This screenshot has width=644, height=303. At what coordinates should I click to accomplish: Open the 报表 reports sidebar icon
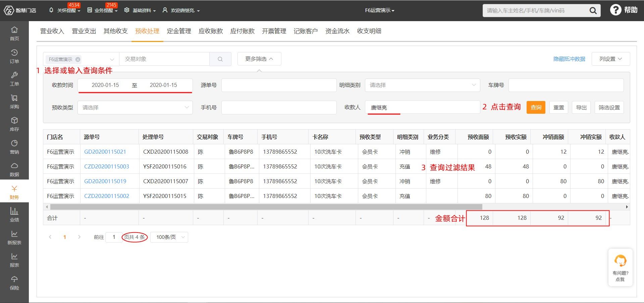[x=14, y=260]
